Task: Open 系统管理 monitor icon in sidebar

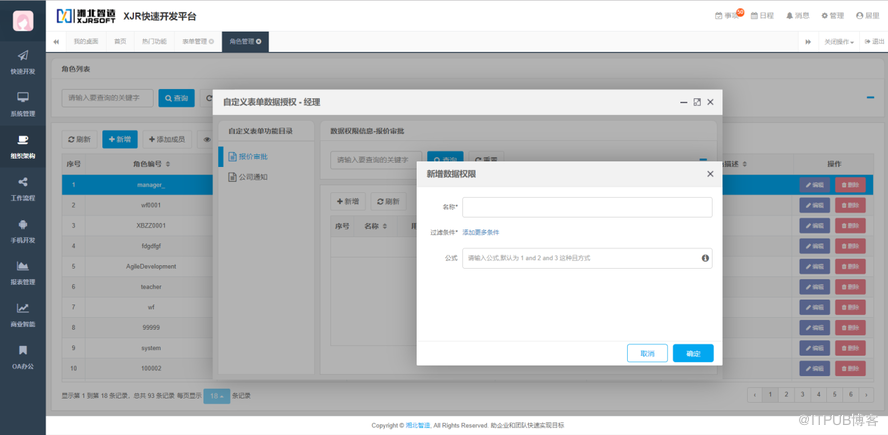Action: pos(22,98)
